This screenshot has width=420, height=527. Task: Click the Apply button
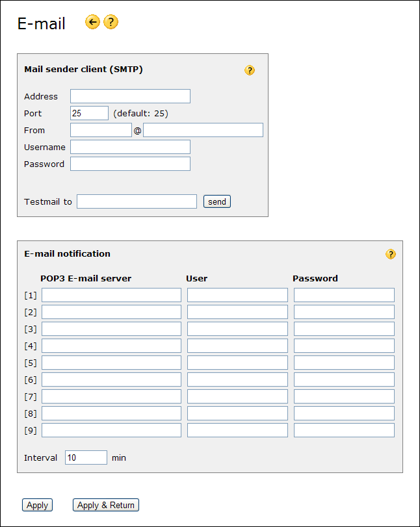37,505
